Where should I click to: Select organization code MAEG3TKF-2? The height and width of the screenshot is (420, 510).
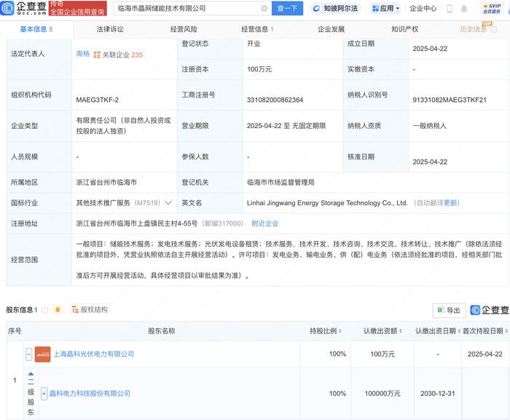point(97,100)
